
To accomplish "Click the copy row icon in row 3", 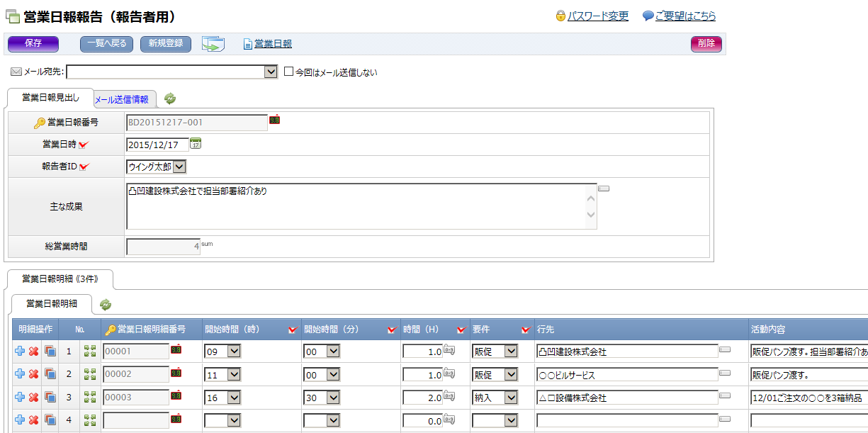I will (x=50, y=398).
